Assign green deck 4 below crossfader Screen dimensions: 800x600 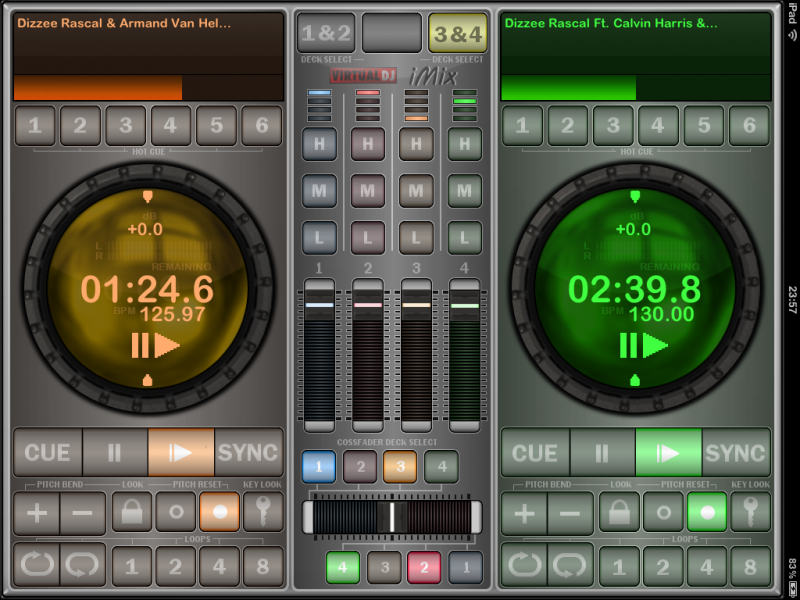pyautogui.click(x=343, y=567)
